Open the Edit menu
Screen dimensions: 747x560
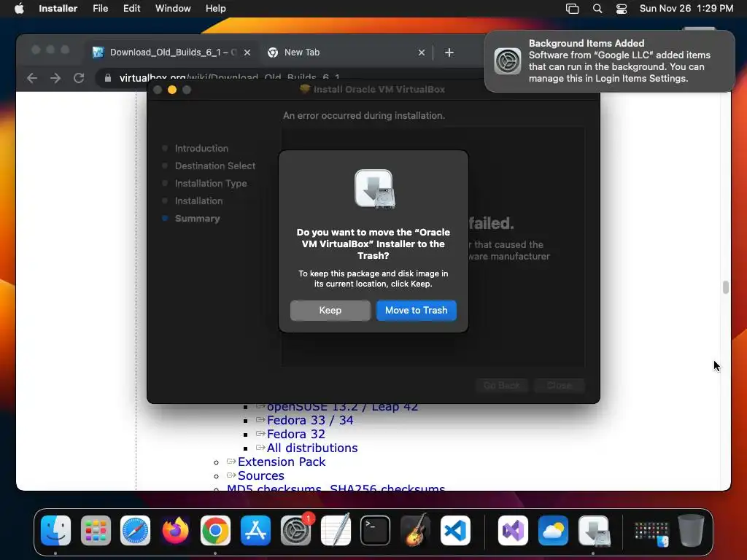[x=131, y=9]
